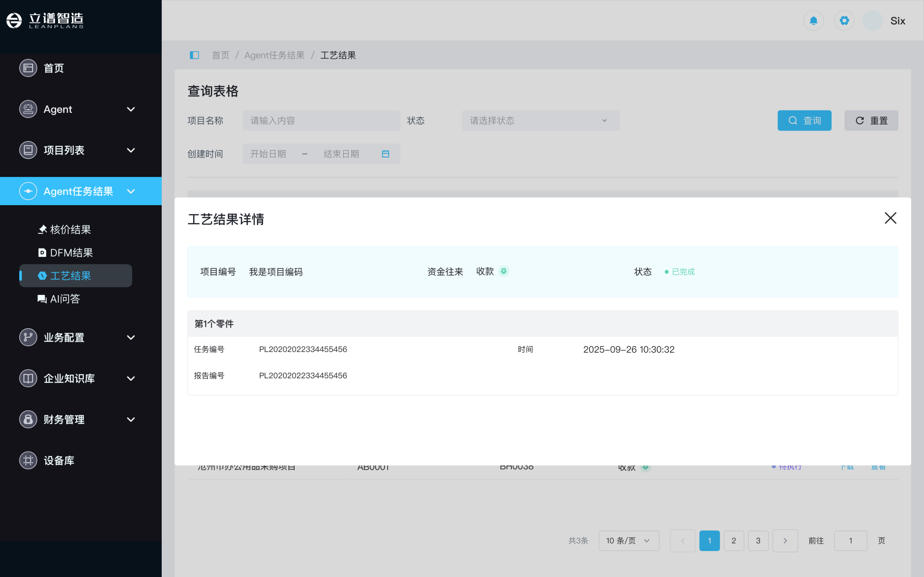Open settings via the gear icon
This screenshot has width=924, height=577.
(844, 21)
